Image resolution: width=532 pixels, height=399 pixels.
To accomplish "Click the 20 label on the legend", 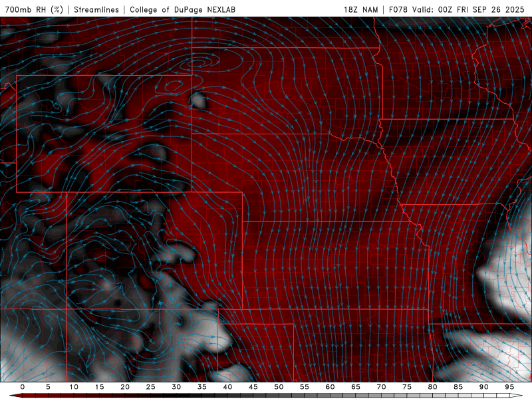I will click(x=125, y=387).
